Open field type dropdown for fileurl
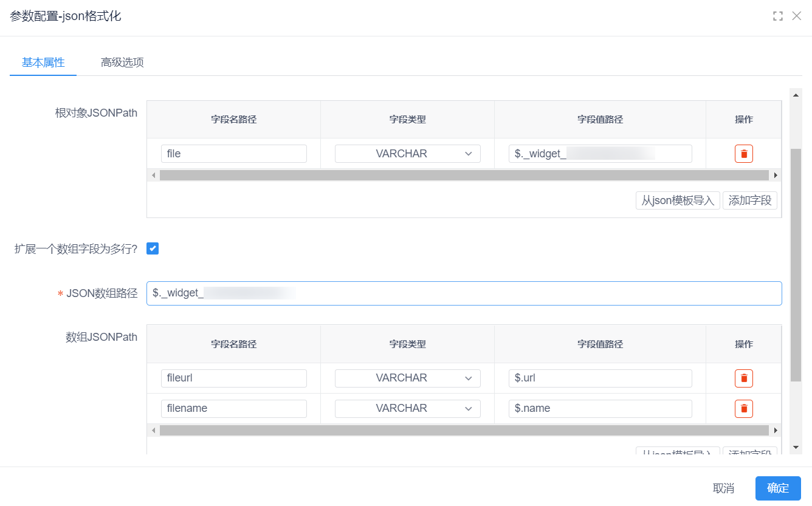The height and width of the screenshot is (506, 812). tap(407, 378)
